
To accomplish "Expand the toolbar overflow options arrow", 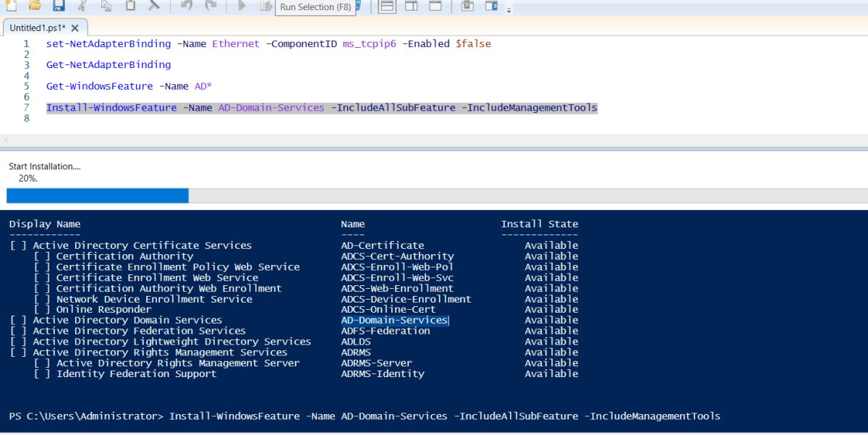I will point(509,10).
